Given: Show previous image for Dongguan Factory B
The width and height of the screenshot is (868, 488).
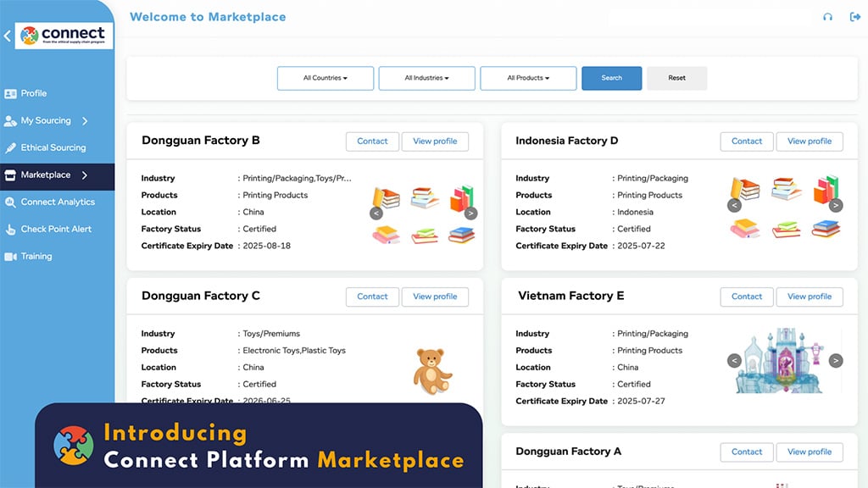Looking at the screenshot, I should [x=376, y=213].
